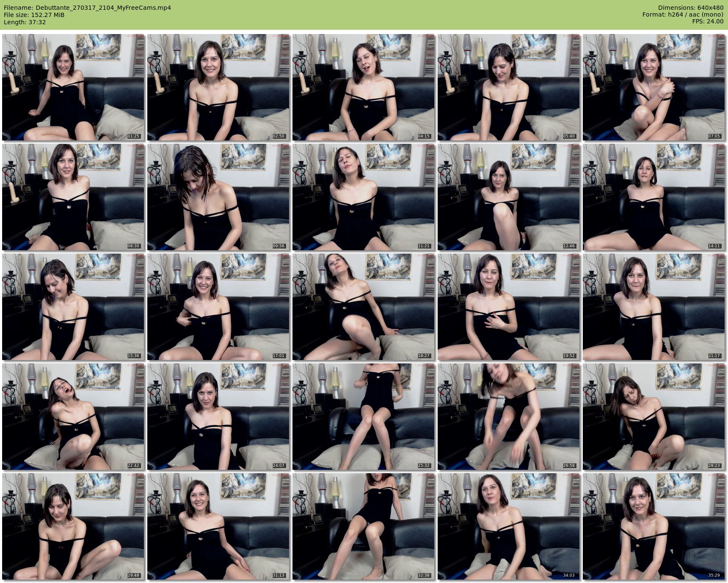Screen dimensions: 728x583
Task: Click the frame marked 18:27
Action: click(x=364, y=307)
